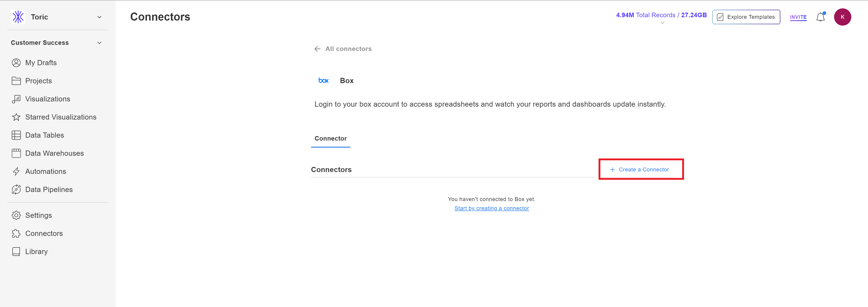Viewport: 868px width, 307px height.
Task: Click the 'Login to your box account' description
Action: [490, 104]
